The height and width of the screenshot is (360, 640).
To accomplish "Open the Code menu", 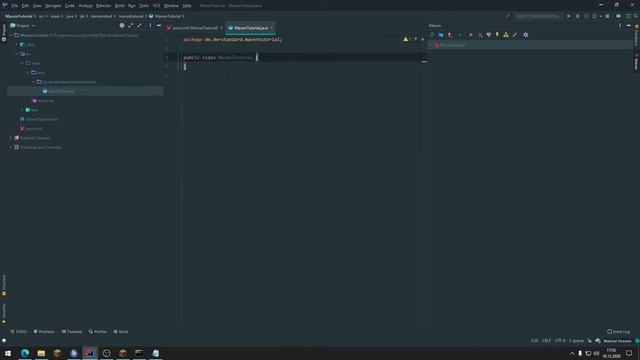I will click(x=70, y=6).
